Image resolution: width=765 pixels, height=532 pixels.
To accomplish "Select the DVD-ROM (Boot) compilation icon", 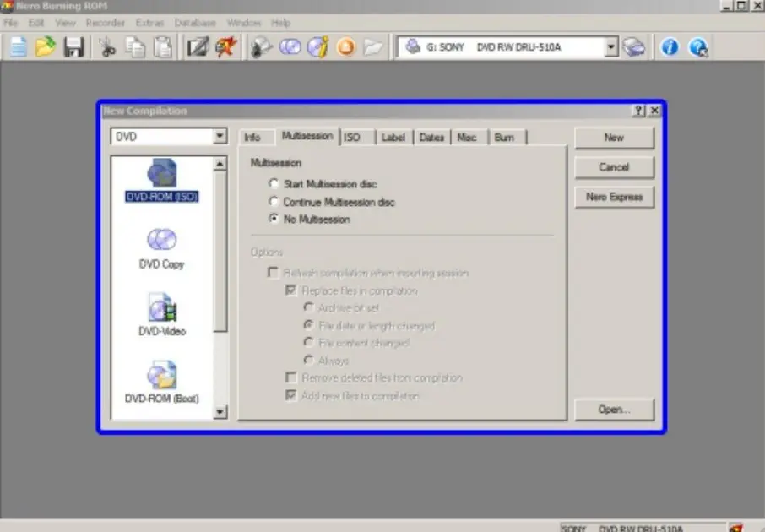I will point(161,382).
